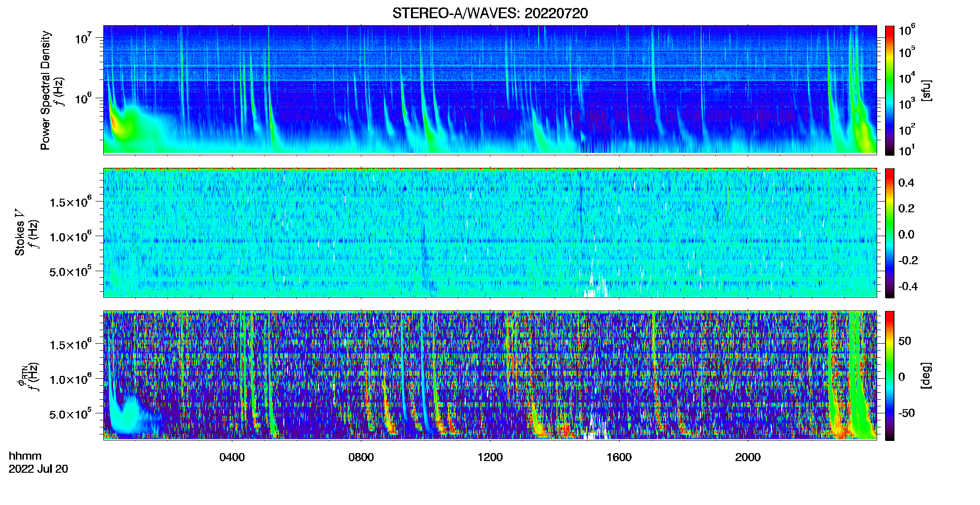Screen dimensions: 980x505
Task: Select the bottom panel's deg color bar
Action: point(890,375)
